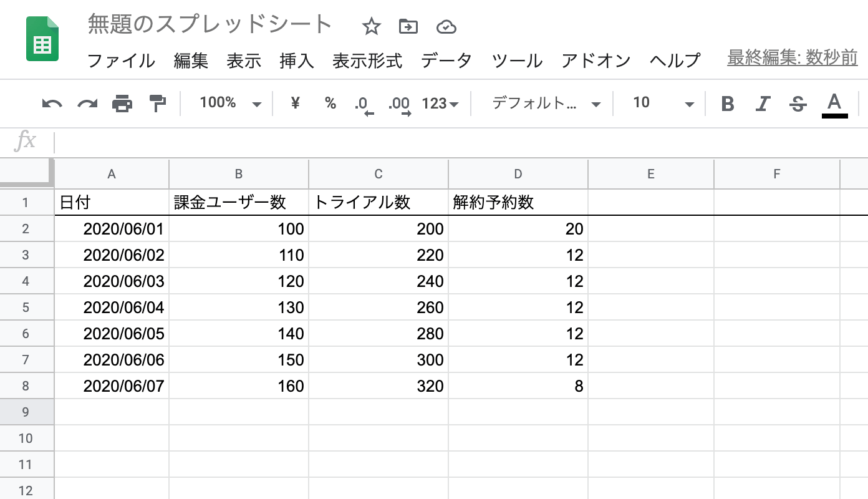This screenshot has width=868, height=499.
Task: Open the zoom level dropdown at 100%
Action: tap(231, 104)
